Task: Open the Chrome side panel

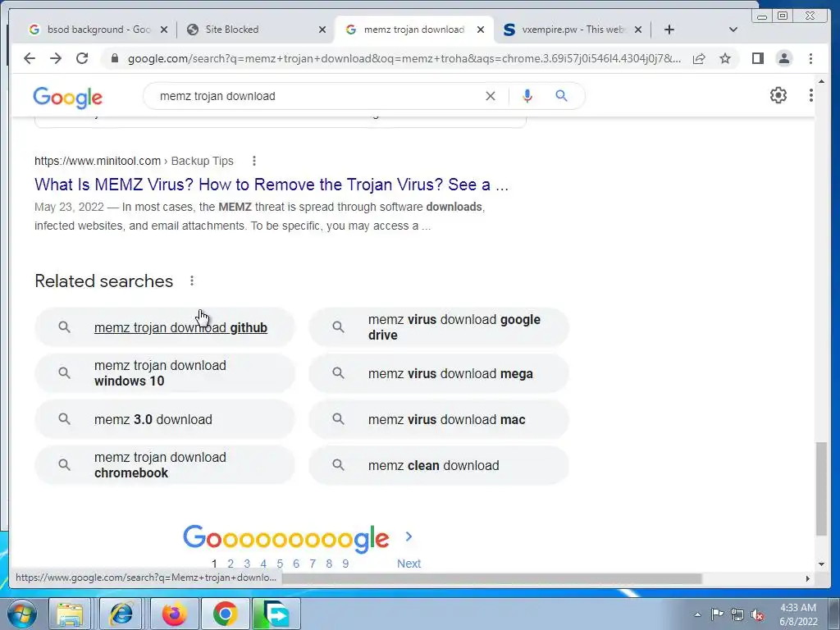Action: pyautogui.click(x=757, y=58)
